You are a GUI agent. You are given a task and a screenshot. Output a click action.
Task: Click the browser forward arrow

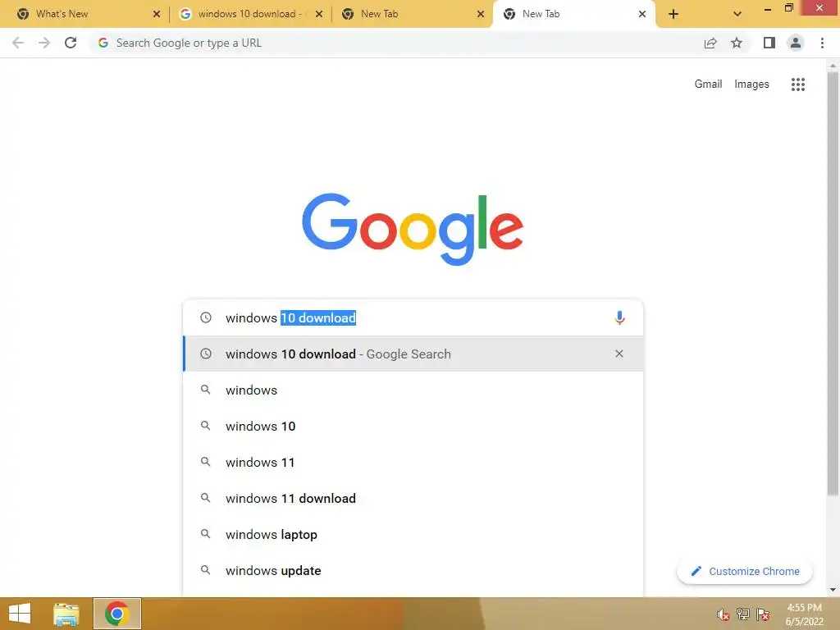[44, 43]
